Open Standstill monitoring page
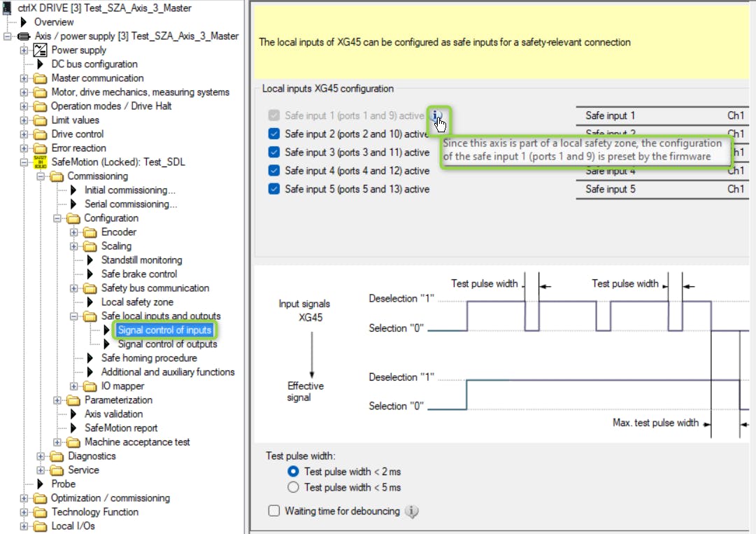 [142, 260]
